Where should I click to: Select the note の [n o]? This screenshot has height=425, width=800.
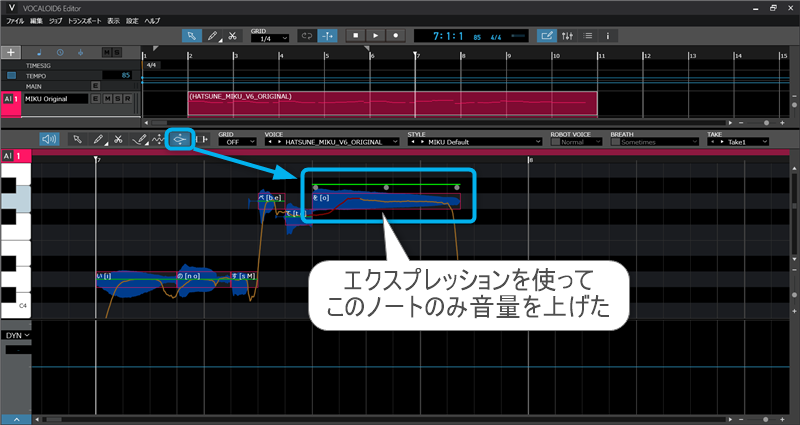click(204, 280)
